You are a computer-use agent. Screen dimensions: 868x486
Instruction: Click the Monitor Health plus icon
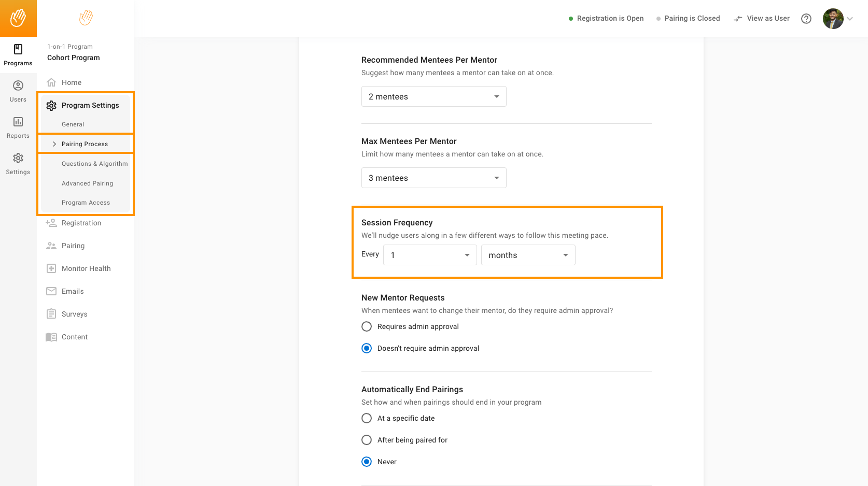click(x=51, y=268)
